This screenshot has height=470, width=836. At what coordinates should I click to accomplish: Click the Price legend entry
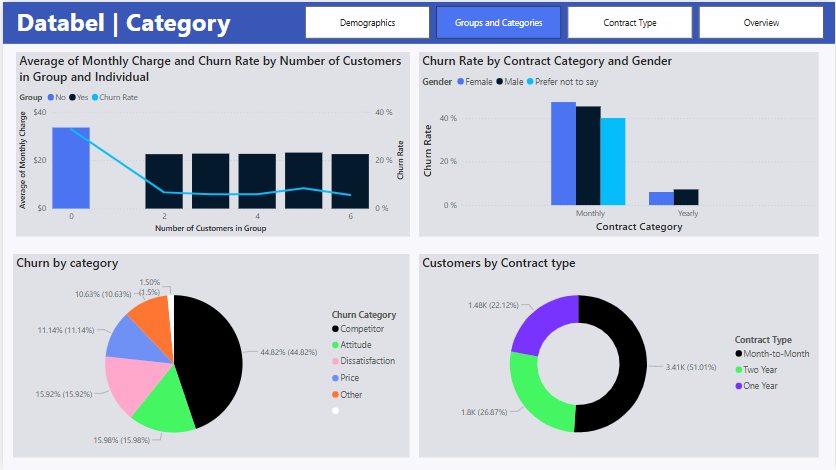345,378
